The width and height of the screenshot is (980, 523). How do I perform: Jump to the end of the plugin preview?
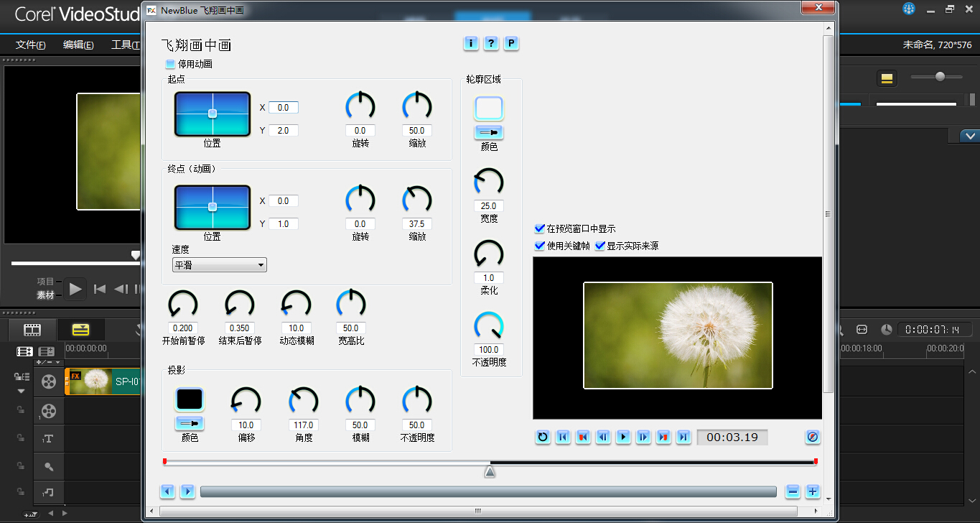684,437
